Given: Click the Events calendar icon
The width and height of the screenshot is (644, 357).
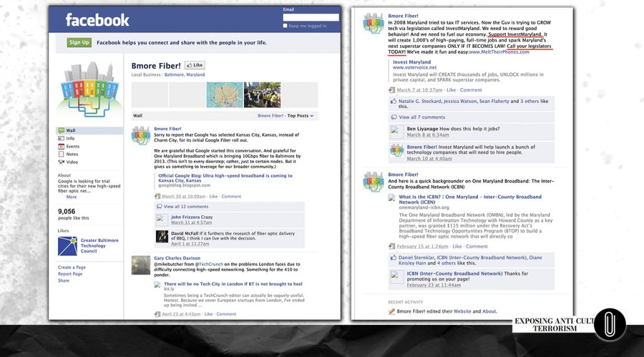Looking at the screenshot, I should tap(61, 146).
